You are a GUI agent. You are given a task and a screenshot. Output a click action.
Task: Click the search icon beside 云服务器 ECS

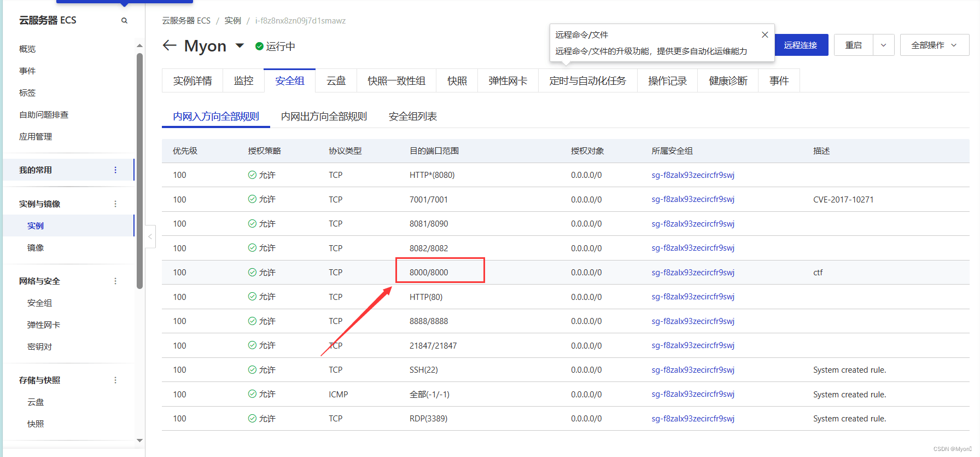124,21
